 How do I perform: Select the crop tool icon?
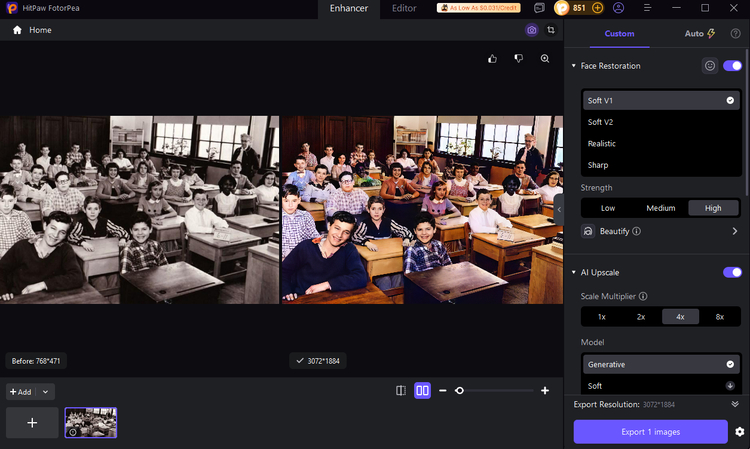point(551,30)
